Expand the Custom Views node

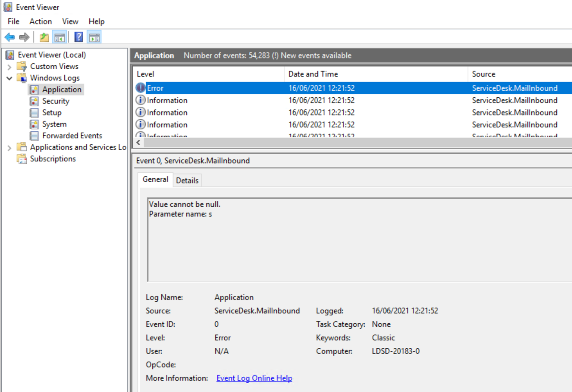click(9, 67)
